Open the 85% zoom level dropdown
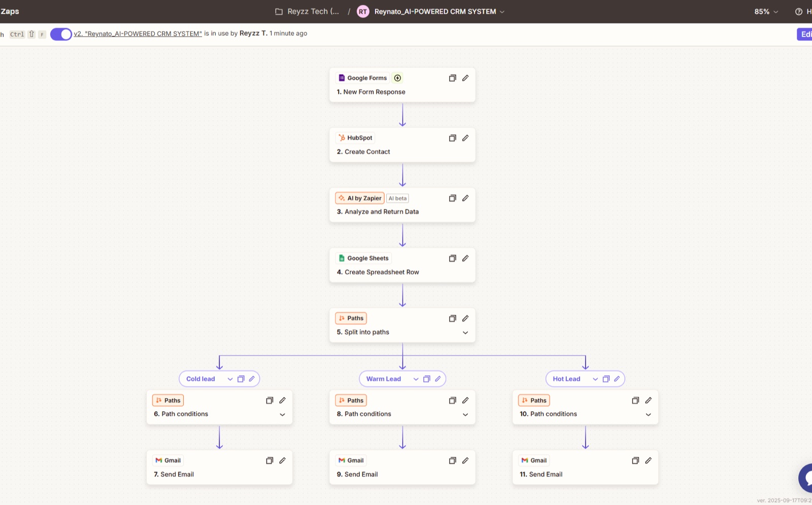This screenshot has height=505, width=812. pos(766,12)
